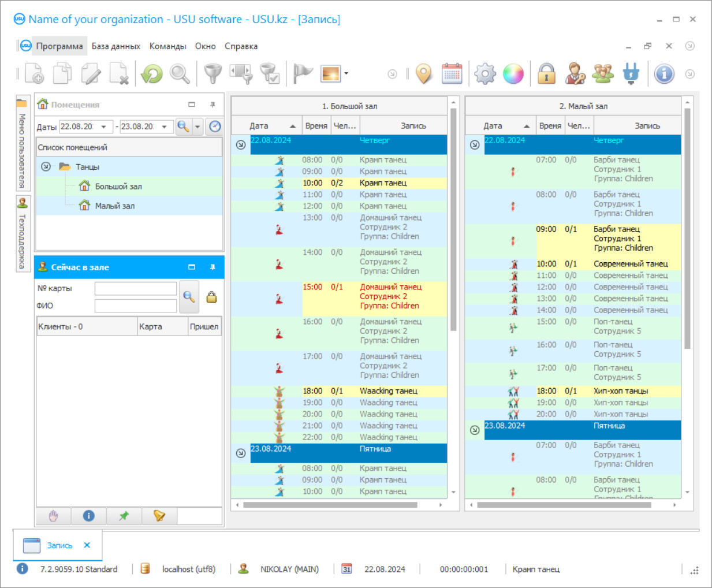Toggle the lock next to card search
The image size is (712, 588).
pyautogui.click(x=212, y=297)
